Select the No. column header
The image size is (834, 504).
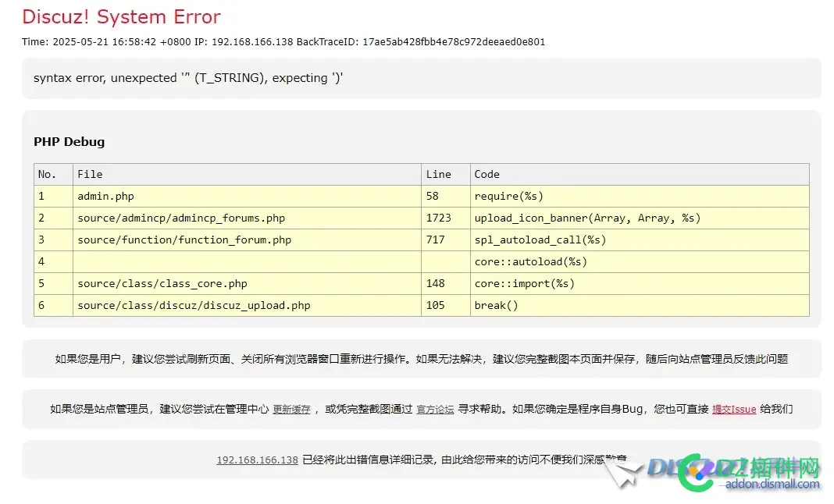pos(53,175)
